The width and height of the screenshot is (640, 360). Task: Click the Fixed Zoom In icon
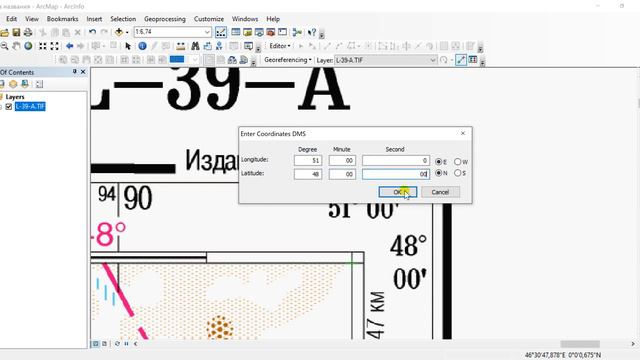coord(42,46)
